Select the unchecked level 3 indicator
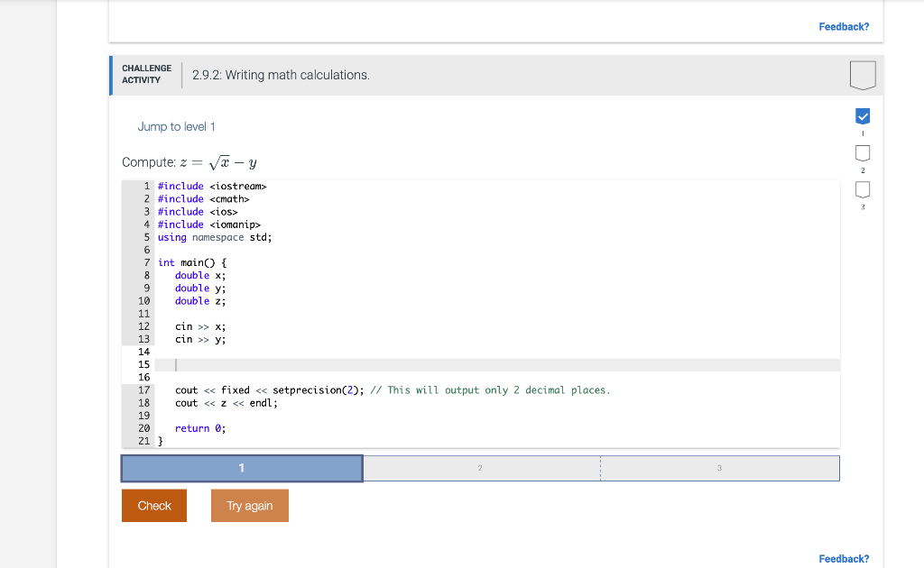The width and height of the screenshot is (924, 568). 863,189
